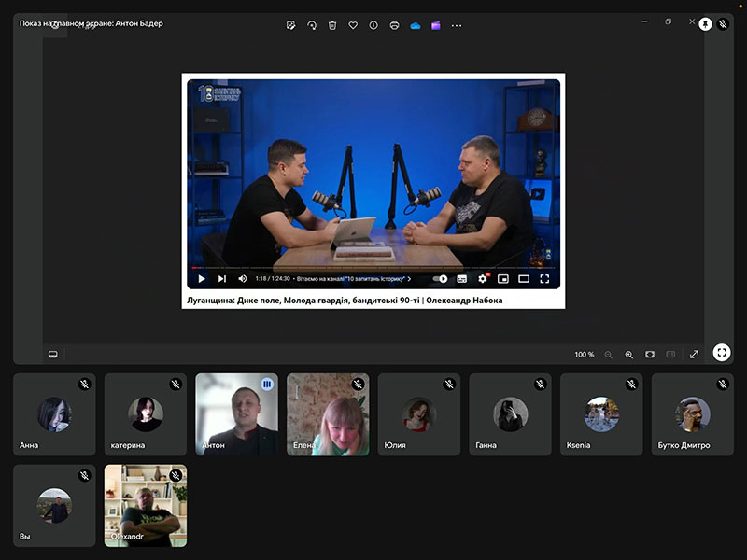Zoom in using the magnifier plus icon

[628, 355]
